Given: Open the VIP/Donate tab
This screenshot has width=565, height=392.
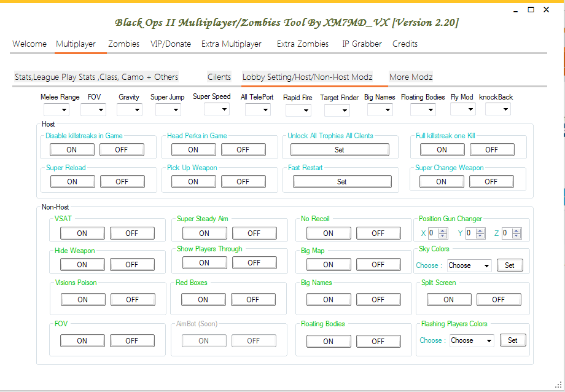Looking at the screenshot, I should 171,44.
